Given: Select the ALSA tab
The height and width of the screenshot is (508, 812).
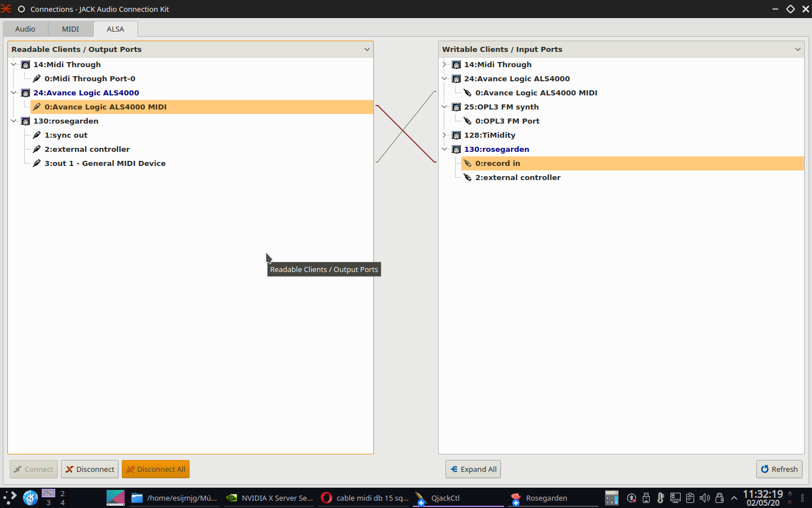Looking at the screenshot, I should [116, 29].
